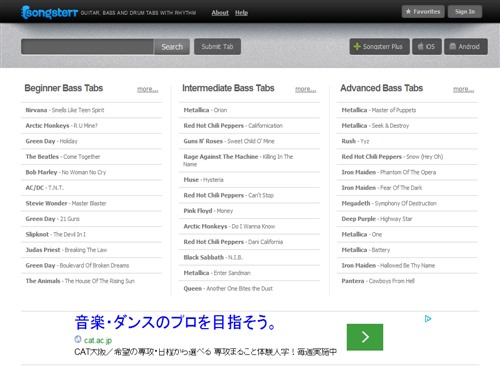
Task: Open Metallica - Seek & Destroy tab
Action: [x=375, y=126]
